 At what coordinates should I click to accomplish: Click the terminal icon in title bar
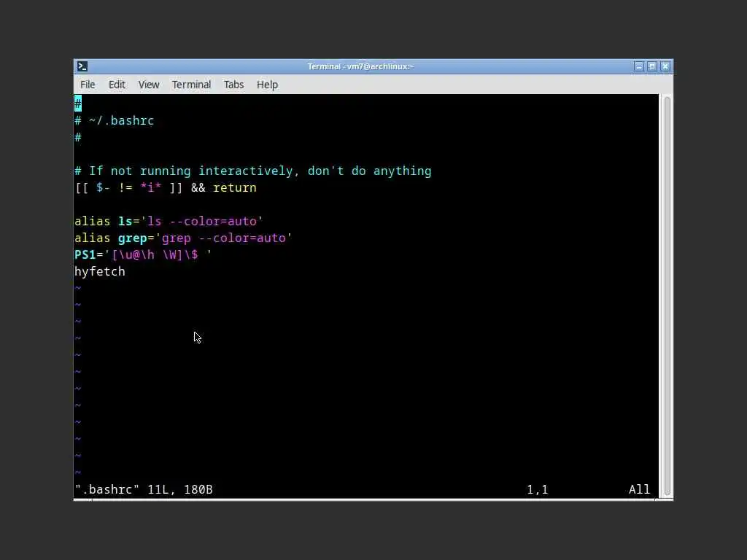pos(82,66)
